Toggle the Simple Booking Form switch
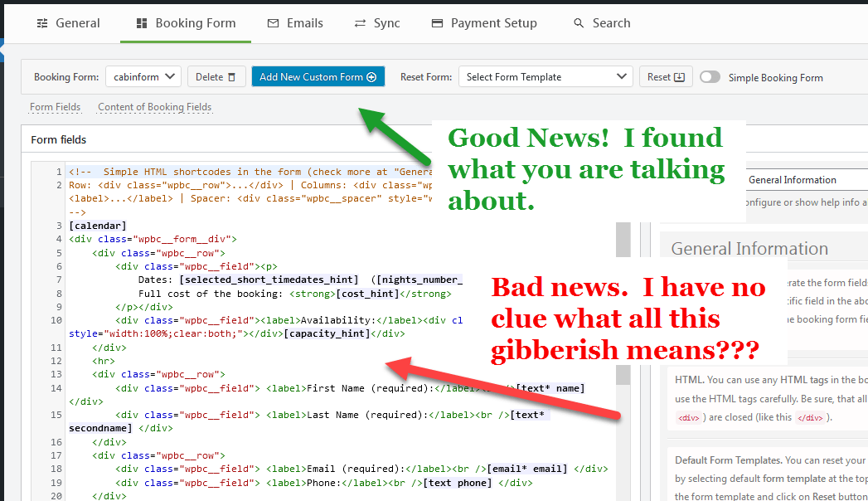 (710, 77)
